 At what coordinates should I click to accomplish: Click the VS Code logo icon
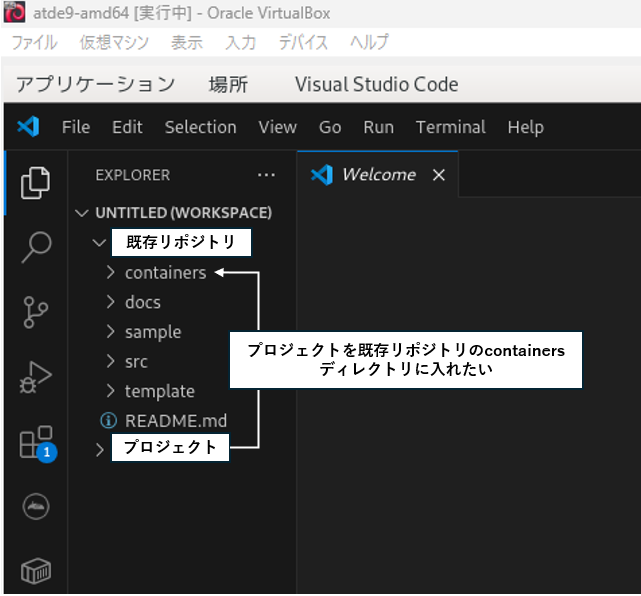(28, 127)
